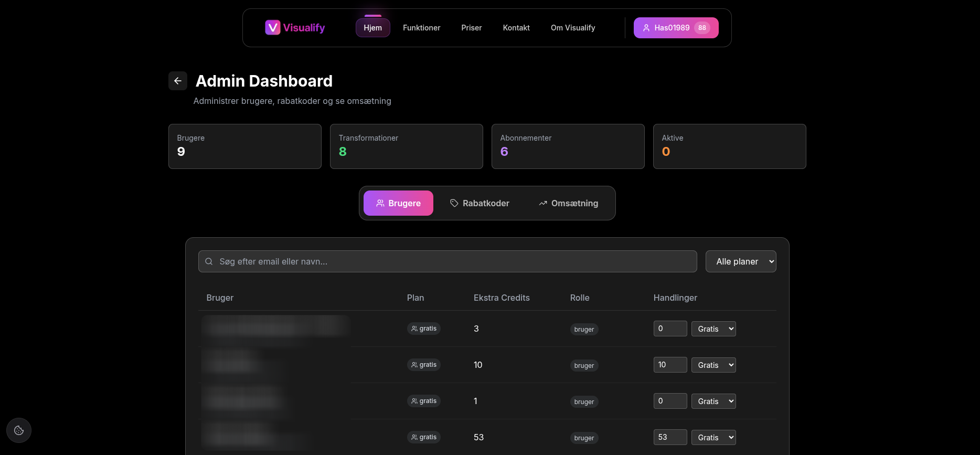Click the people icon on Brugere tab
Viewport: 980px width, 455px height.
380,203
